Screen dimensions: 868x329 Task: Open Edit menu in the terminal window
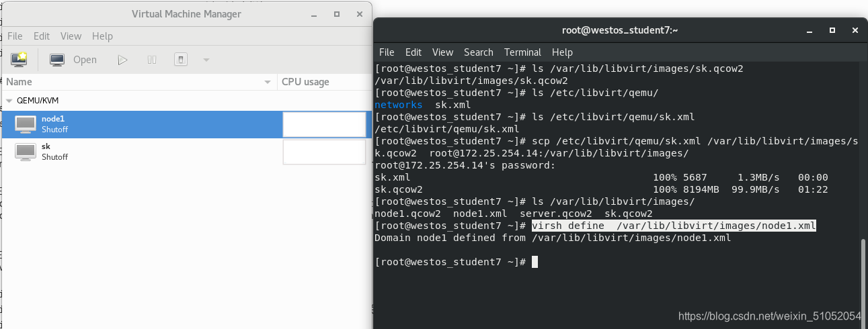coord(413,52)
